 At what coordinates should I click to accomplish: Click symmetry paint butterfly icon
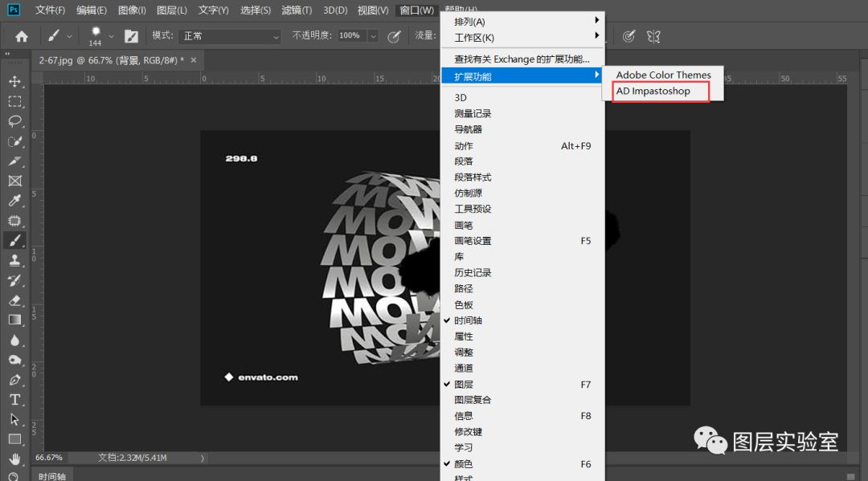[x=653, y=36]
